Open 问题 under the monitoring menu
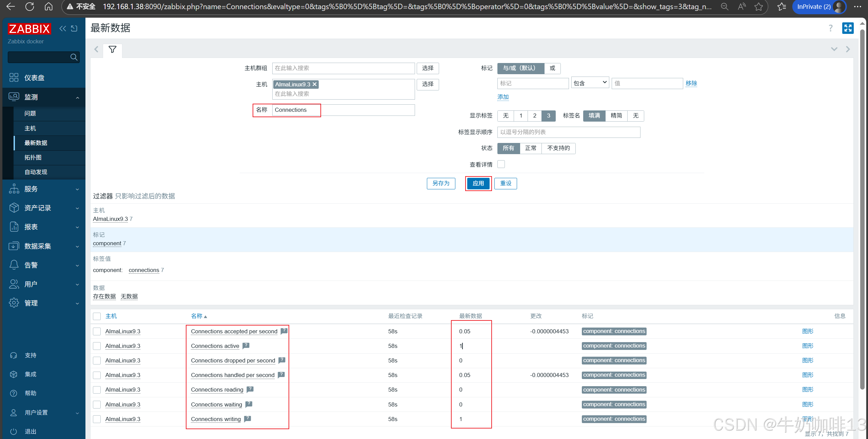868x439 pixels. click(x=30, y=113)
